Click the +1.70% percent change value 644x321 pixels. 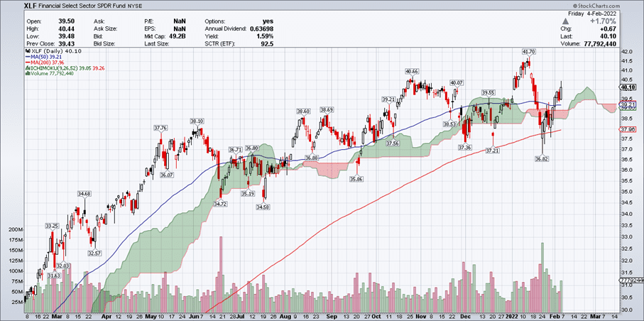click(602, 21)
